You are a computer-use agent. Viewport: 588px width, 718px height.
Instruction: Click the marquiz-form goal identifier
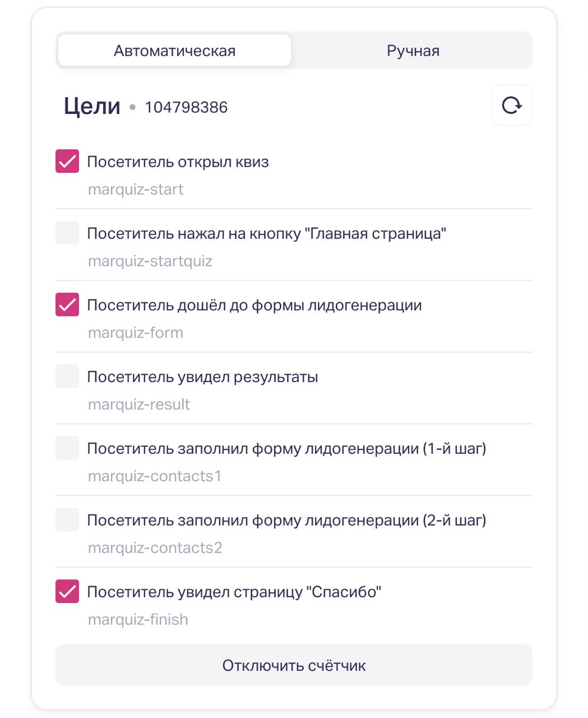(136, 333)
